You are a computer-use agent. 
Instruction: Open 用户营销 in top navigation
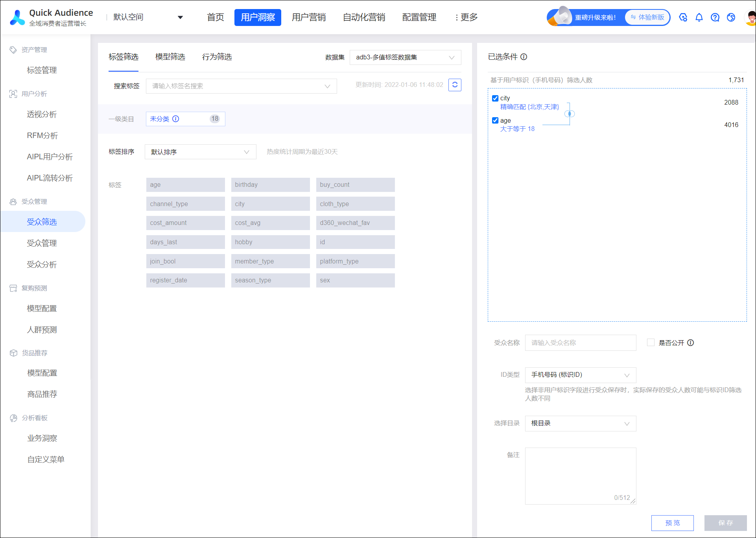(309, 17)
